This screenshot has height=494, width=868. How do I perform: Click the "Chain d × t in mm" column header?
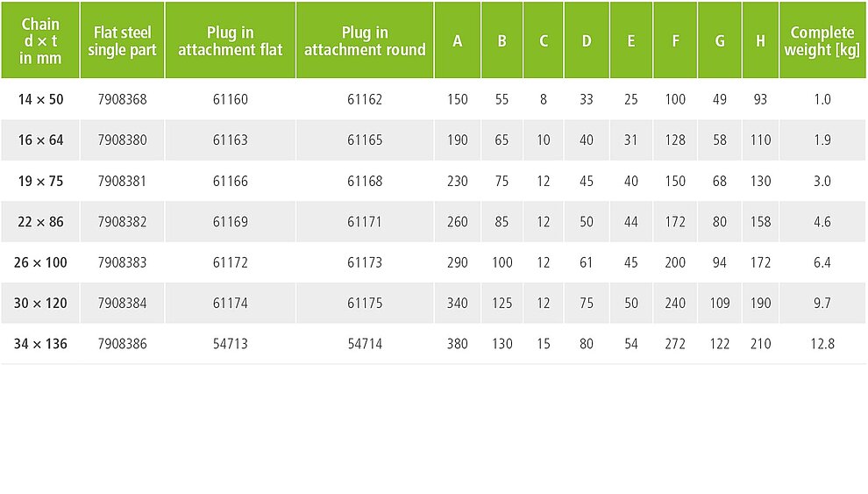point(40,40)
